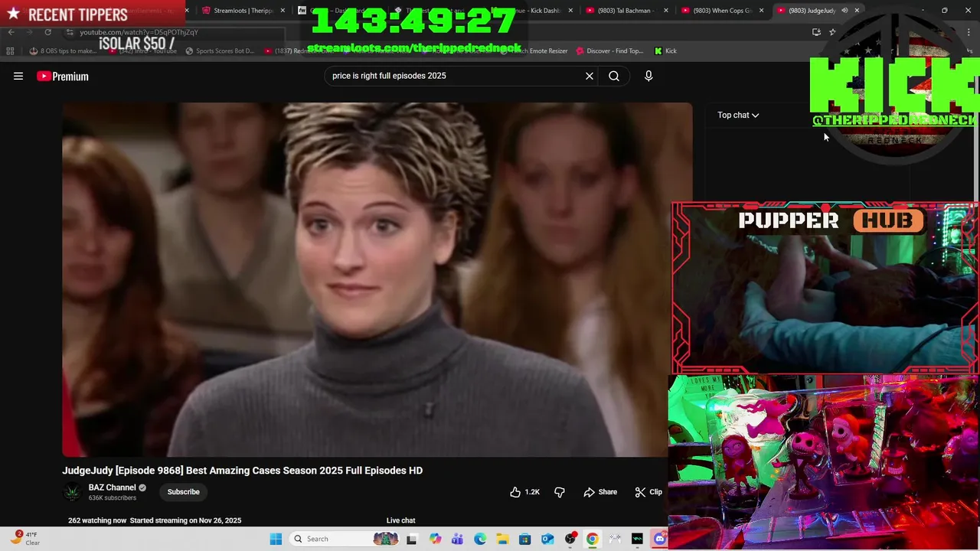Open Discord from taskbar
980x551 pixels.
pyautogui.click(x=659, y=539)
